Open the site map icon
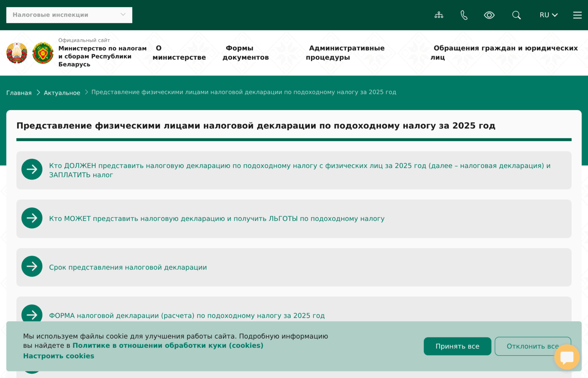 click(439, 15)
